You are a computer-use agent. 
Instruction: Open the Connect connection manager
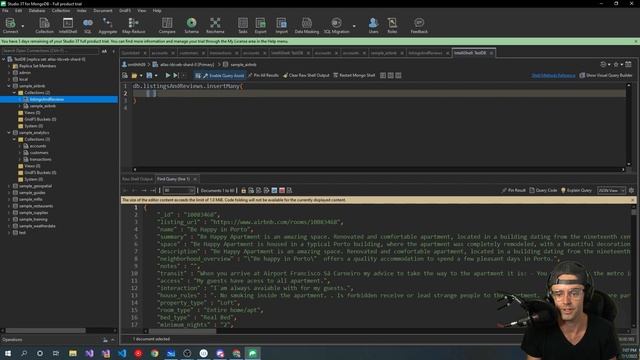tap(10, 25)
